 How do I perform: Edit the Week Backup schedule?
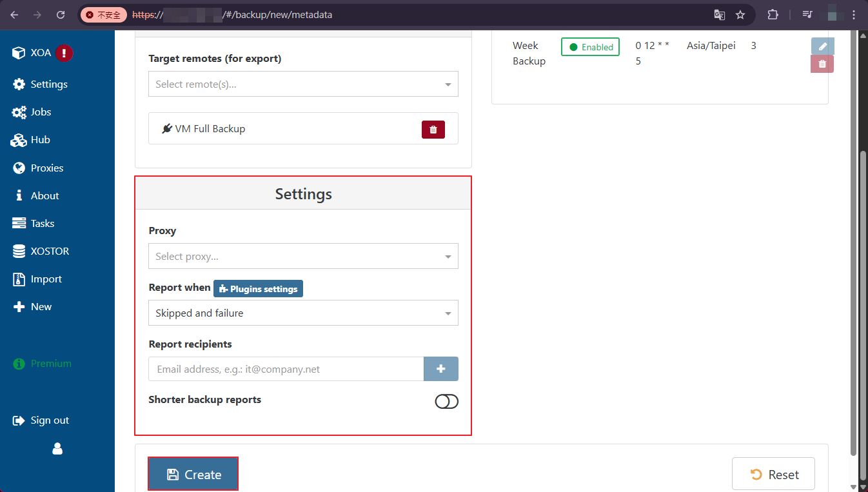[x=822, y=46]
